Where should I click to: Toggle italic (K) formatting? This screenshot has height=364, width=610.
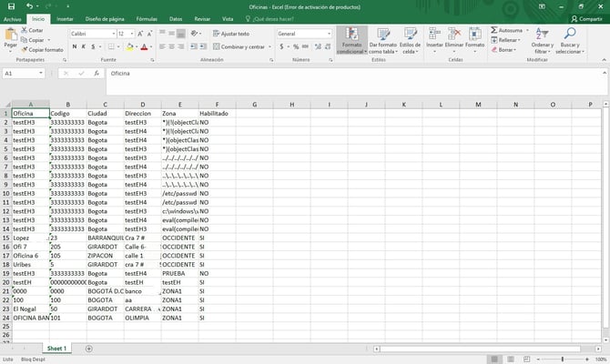point(84,47)
